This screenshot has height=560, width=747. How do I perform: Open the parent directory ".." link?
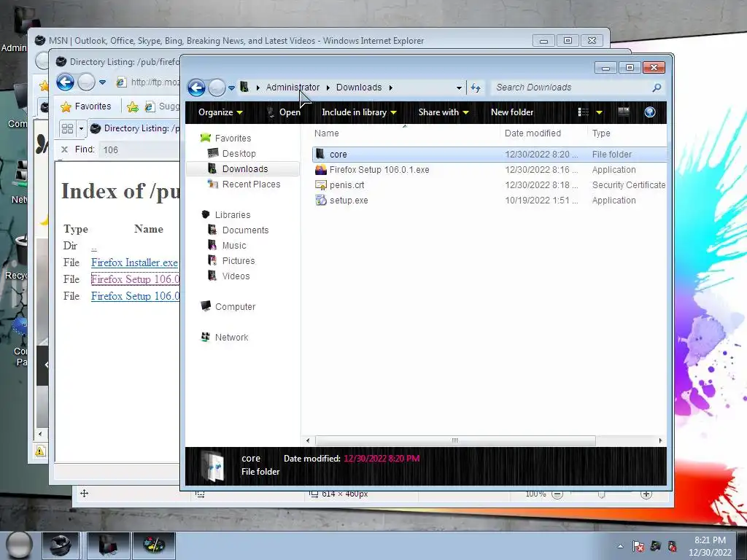pyautogui.click(x=94, y=246)
